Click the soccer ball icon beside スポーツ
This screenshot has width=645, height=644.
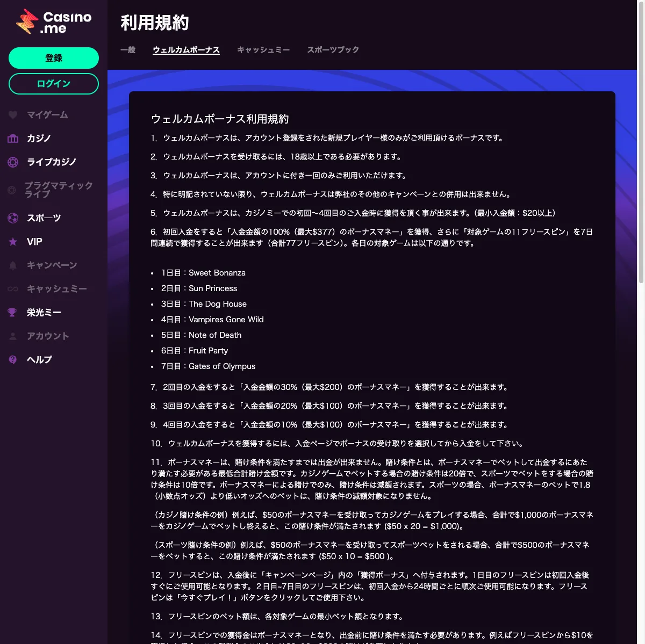tap(13, 218)
